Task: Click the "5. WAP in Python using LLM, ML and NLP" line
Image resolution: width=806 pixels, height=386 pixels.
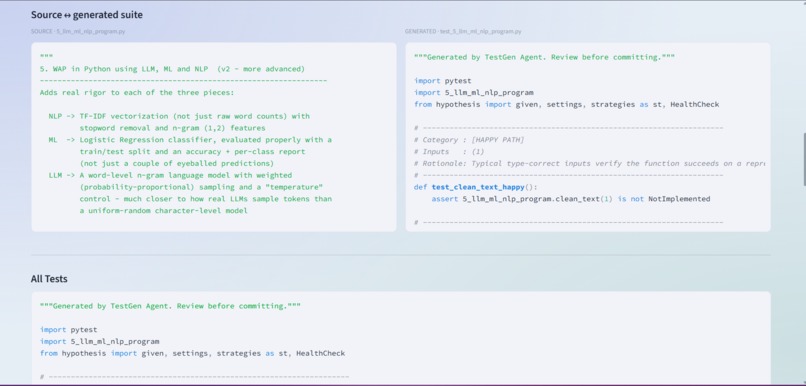Action: click(172, 69)
